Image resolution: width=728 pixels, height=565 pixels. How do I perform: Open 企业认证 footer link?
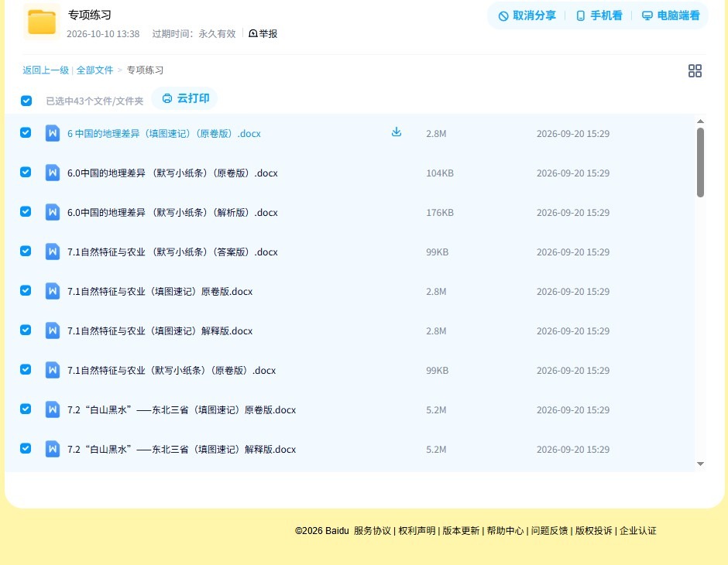[x=638, y=531]
